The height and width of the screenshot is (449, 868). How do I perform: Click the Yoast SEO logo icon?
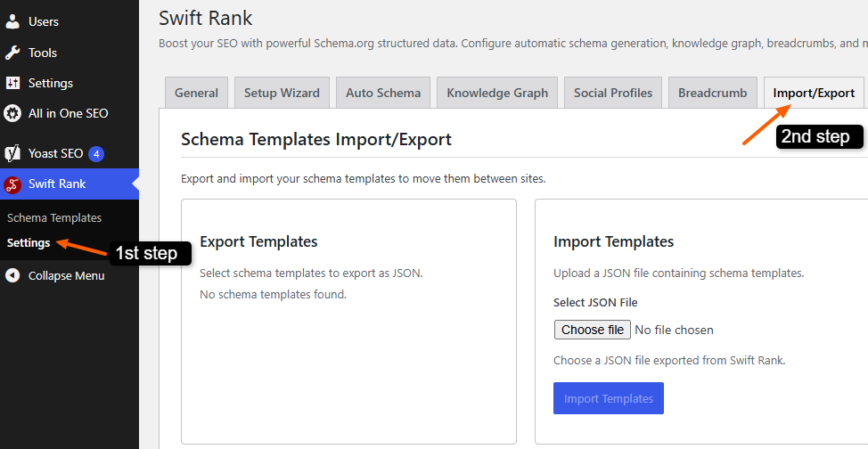(12, 153)
